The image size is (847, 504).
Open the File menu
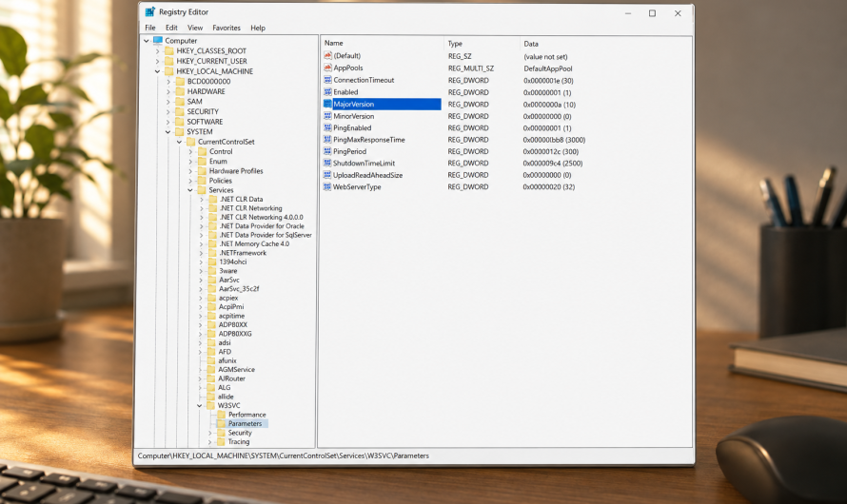click(x=150, y=28)
